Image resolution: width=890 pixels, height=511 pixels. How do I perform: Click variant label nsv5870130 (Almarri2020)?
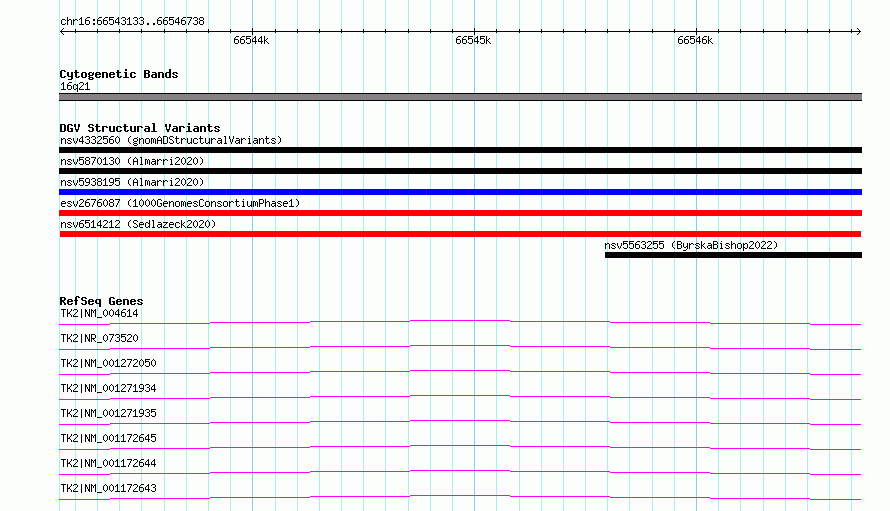coord(132,161)
